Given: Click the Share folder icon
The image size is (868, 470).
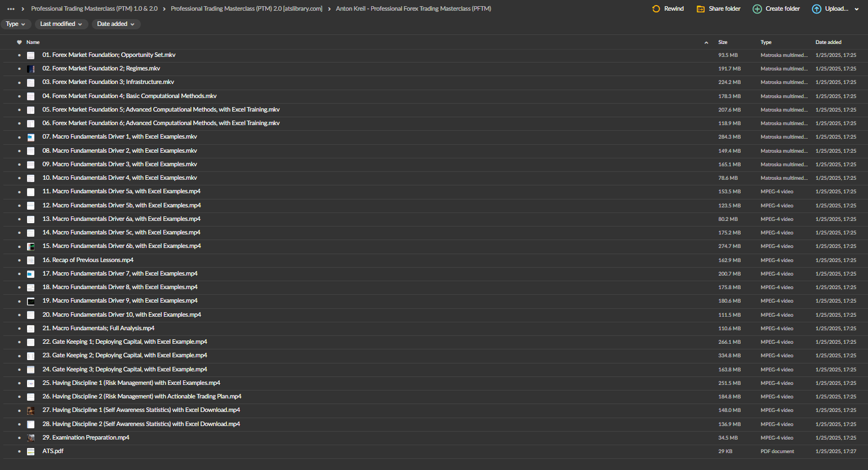Looking at the screenshot, I should [701, 9].
